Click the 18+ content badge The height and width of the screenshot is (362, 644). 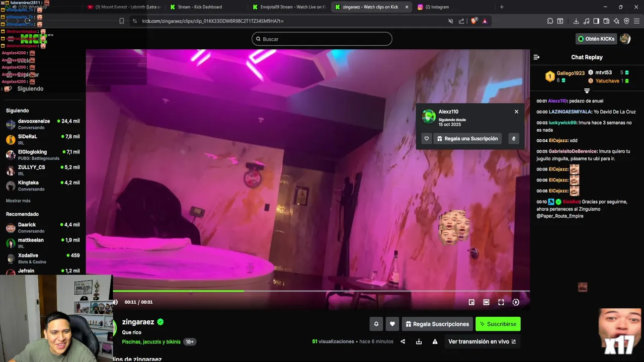pyautogui.click(x=190, y=342)
